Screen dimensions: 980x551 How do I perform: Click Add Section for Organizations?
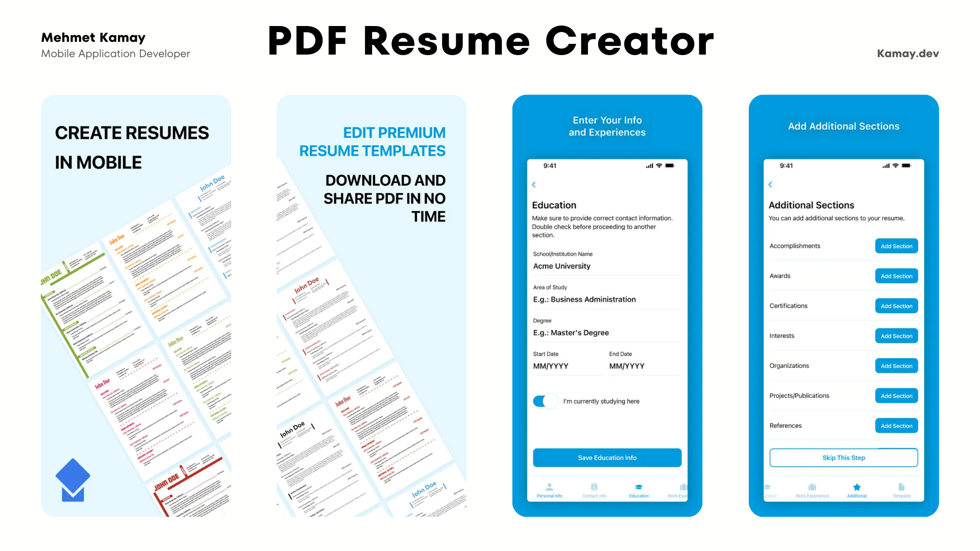[x=896, y=365]
